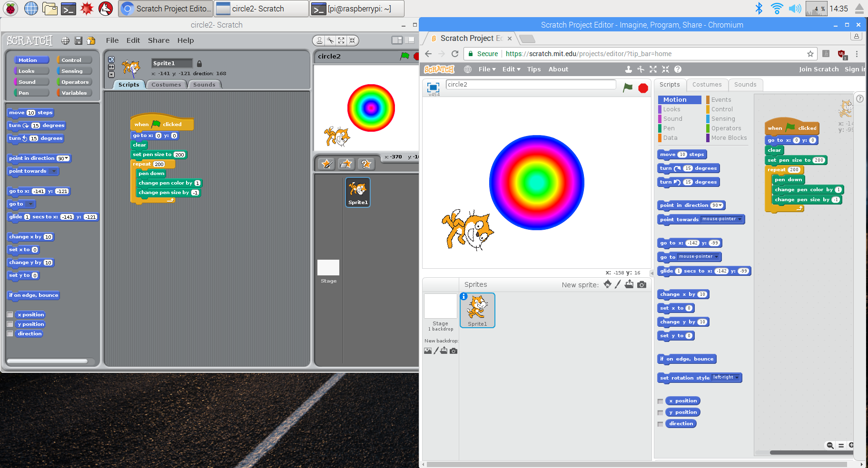Check y position box in Scratch 1.4

coord(10,324)
